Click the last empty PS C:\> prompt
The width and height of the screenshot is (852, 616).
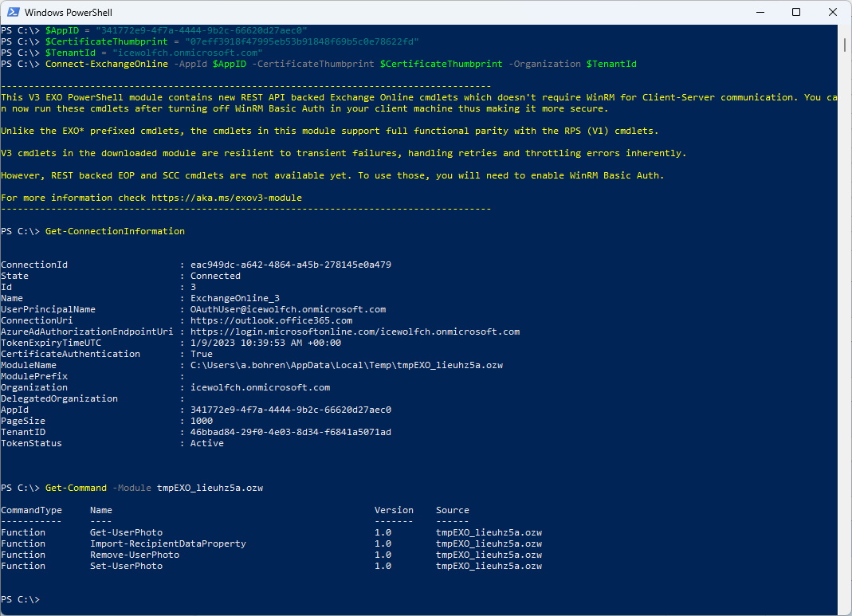point(21,599)
